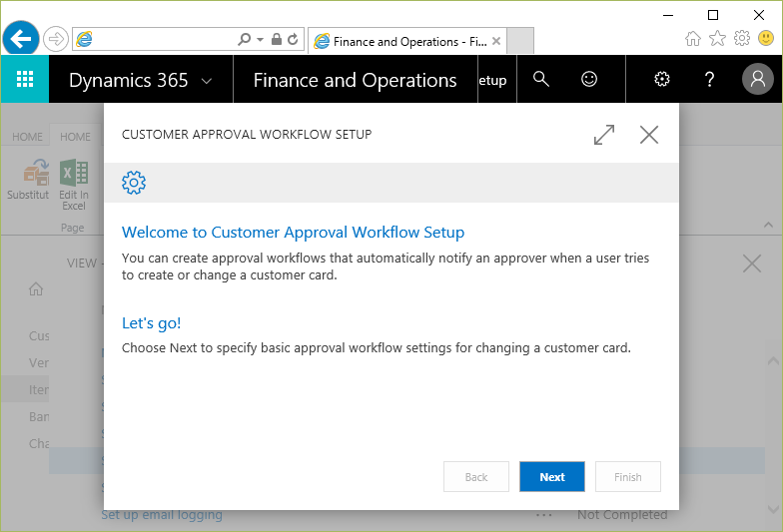
Task: Select the Ban navigation item
Action: pyautogui.click(x=39, y=417)
